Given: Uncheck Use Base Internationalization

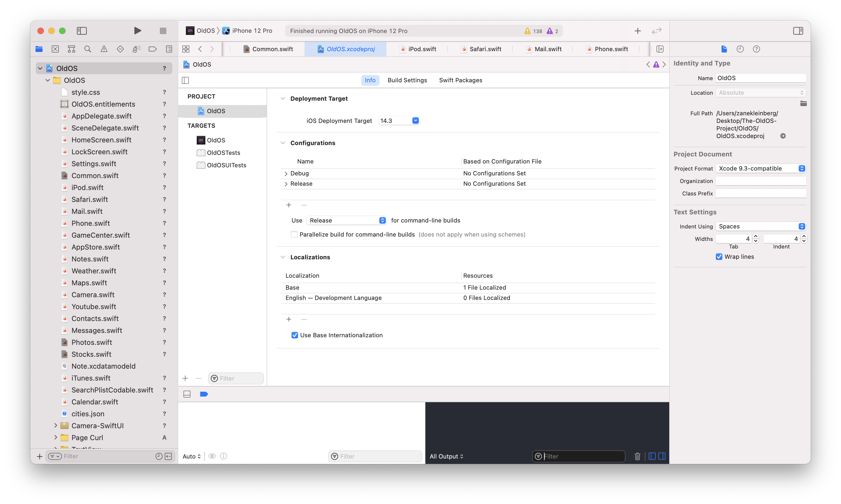Looking at the screenshot, I should pyautogui.click(x=295, y=335).
